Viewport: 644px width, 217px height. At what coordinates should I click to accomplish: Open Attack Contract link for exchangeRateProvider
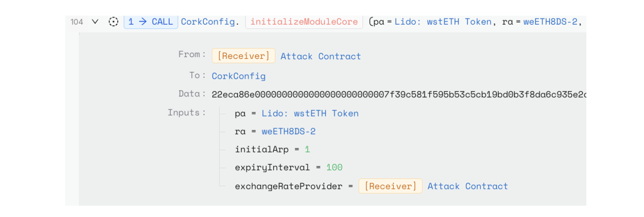pos(468,186)
